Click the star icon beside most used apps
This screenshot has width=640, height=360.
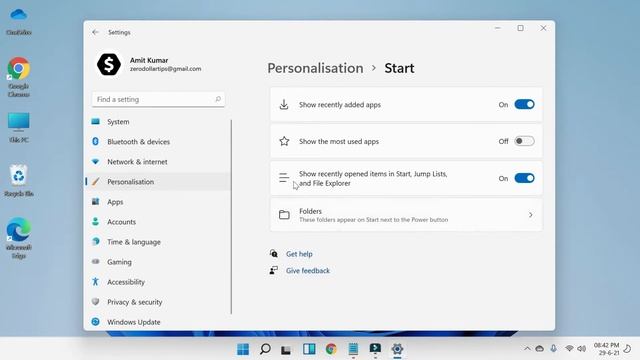tap(284, 141)
